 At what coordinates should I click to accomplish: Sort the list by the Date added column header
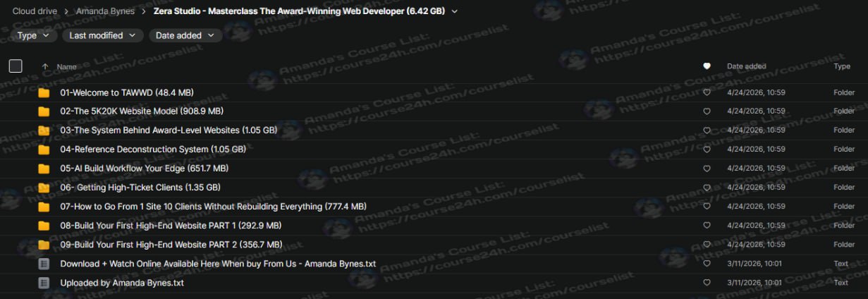(x=746, y=66)
